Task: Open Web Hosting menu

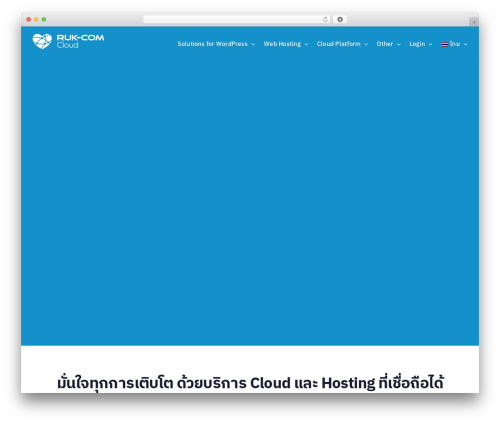Action: pos(282,44)
